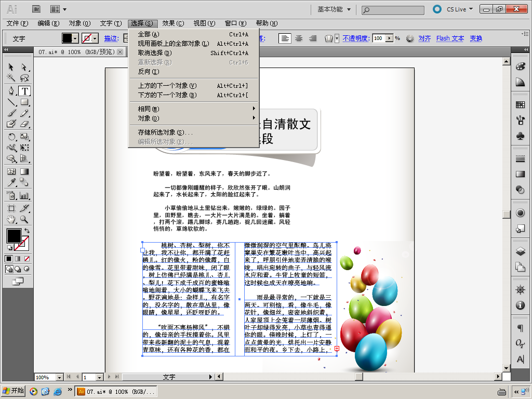Click the 对齐 link
The image size is (532, 399).
424,38
